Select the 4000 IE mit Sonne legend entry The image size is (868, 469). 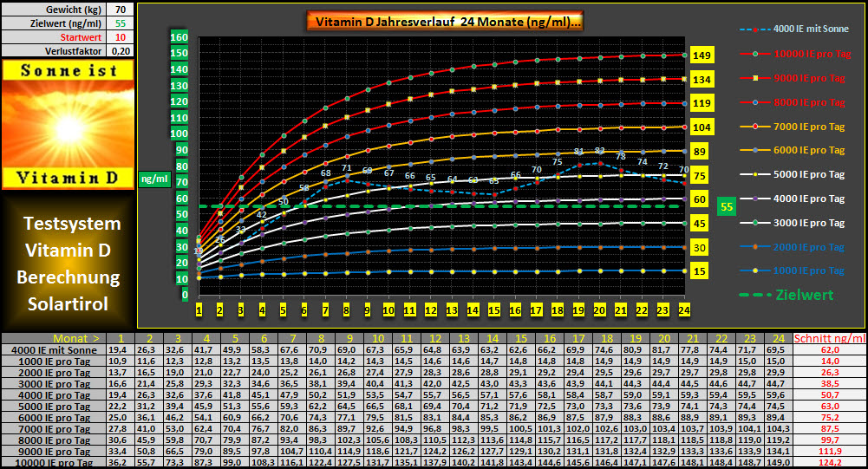(793, 29)
